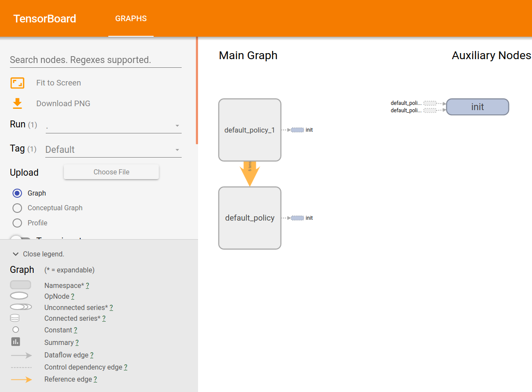Image resolution: width=532 pixels, height=392 pixels.
Task: Click the sidebar orange scrollbar
Action: [197, 91]
